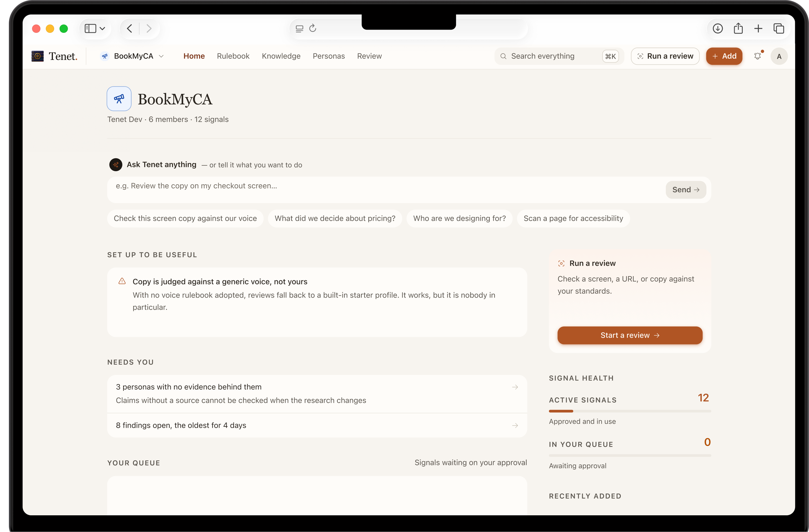Viewport: 809px width, 532px height.
Task: Choose 'What did we decide about pricing?'
Action: tap(335, 218)
